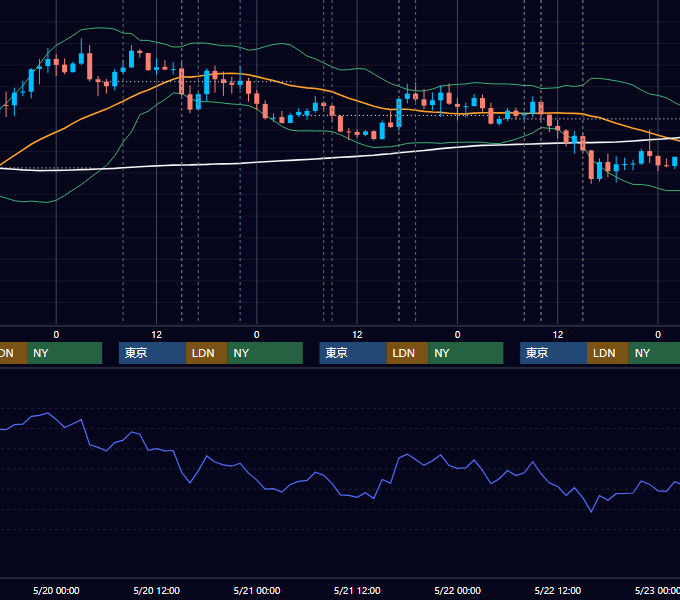Select the 東京 session bar on 5/22

pos(553,353)
